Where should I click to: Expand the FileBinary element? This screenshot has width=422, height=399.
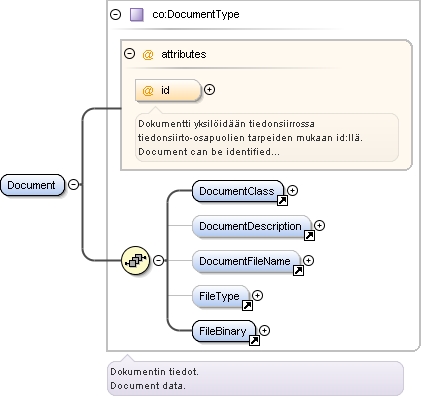point(264,330)
